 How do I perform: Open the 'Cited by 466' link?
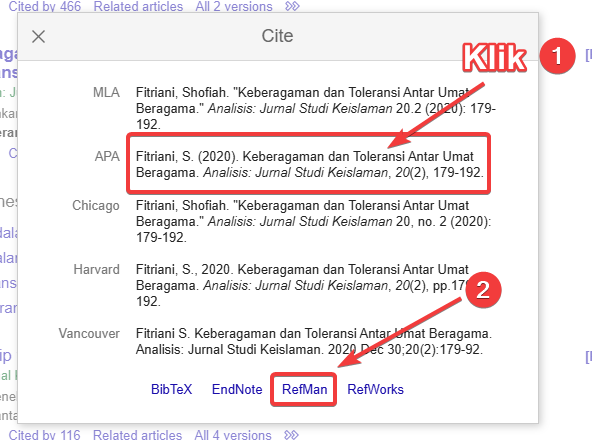pyautogui.click(x=45, y=6)
